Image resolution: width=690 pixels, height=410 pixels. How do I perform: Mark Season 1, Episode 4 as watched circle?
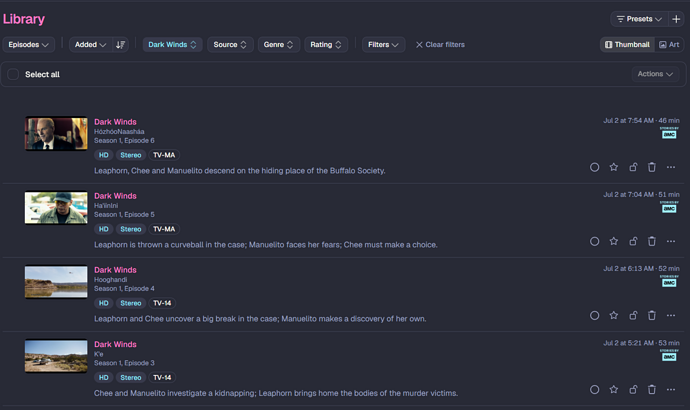(x=594, y=315)
